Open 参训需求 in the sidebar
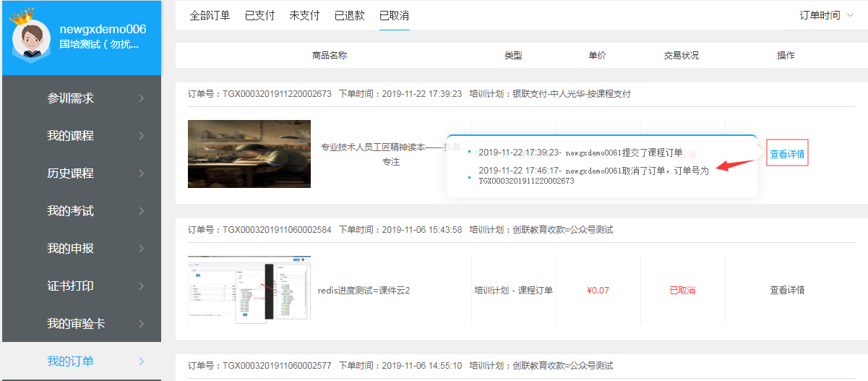868x381 pixels. tap(71, 98)
